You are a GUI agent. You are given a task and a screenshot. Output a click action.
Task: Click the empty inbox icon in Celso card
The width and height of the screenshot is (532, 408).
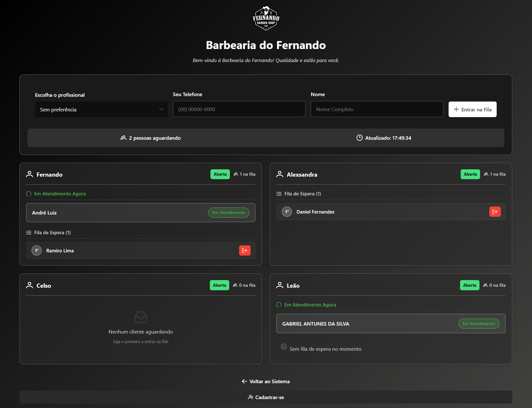coord(141,317)
